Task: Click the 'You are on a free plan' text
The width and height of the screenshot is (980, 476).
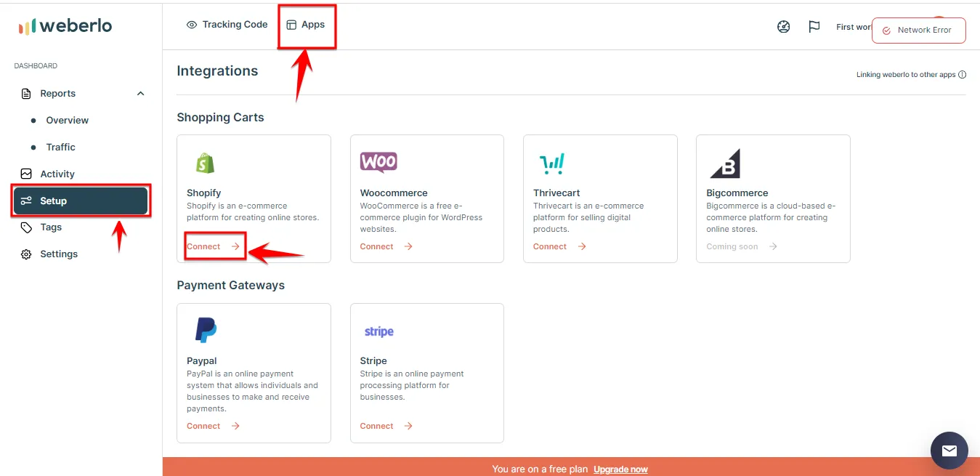Action: coord(540,469)
